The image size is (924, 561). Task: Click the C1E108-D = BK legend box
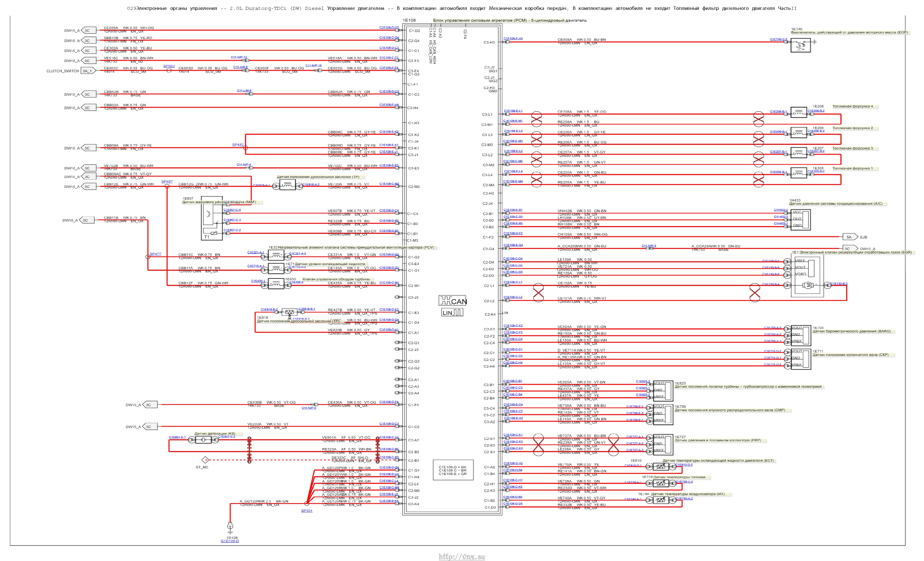[x=453, y=470]
